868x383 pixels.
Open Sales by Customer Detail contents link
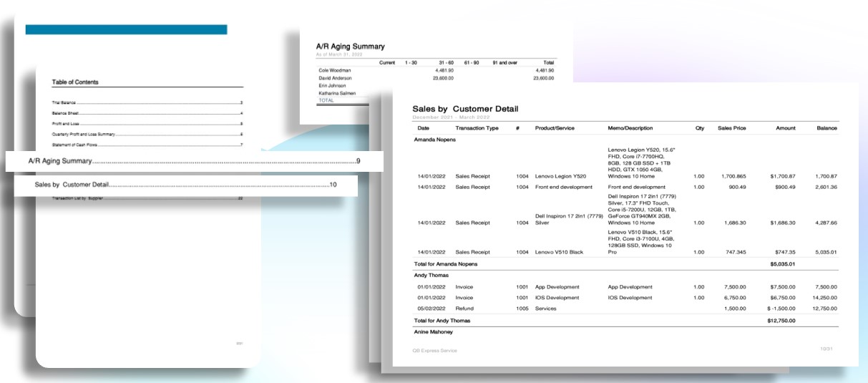point(185,185)
